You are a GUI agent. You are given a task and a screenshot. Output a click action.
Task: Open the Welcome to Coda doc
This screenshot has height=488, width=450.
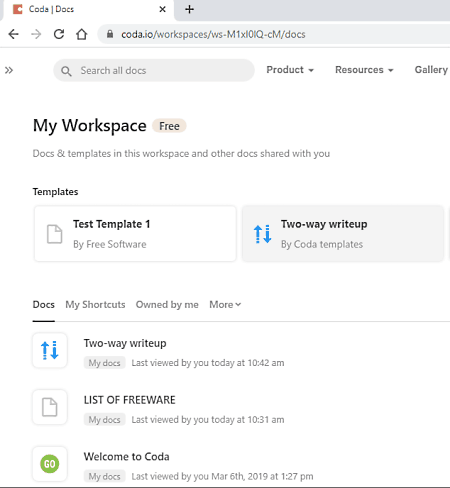[x=127, y=457]
